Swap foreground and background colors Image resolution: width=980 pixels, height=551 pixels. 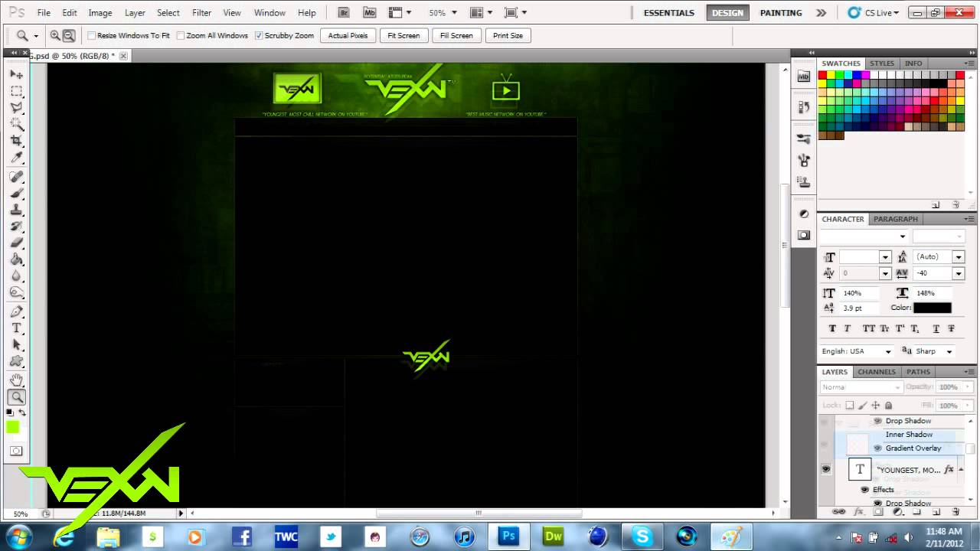click(x=22, y=413)
